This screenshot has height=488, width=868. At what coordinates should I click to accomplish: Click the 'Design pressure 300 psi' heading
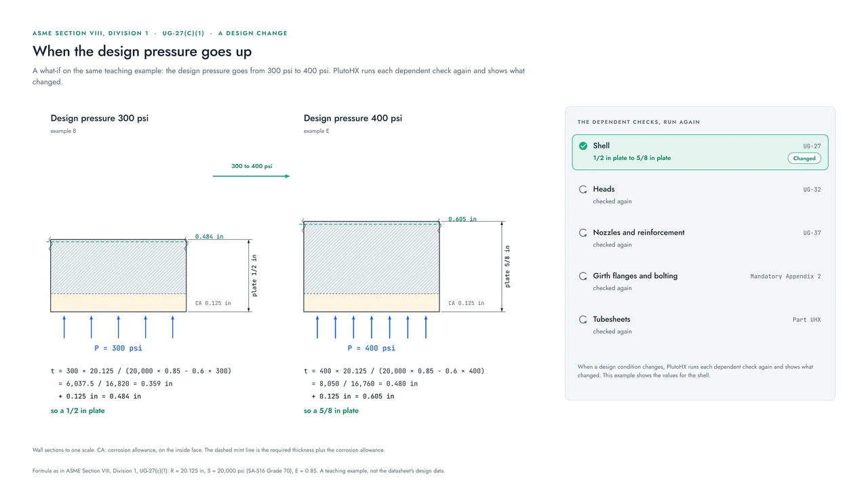tap(100, 118)
